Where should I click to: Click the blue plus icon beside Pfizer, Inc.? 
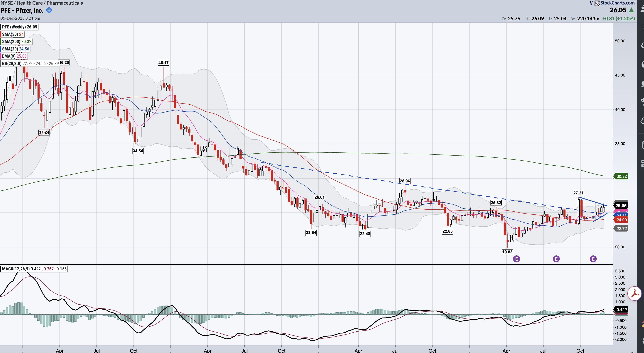click(x=49, y=10)
